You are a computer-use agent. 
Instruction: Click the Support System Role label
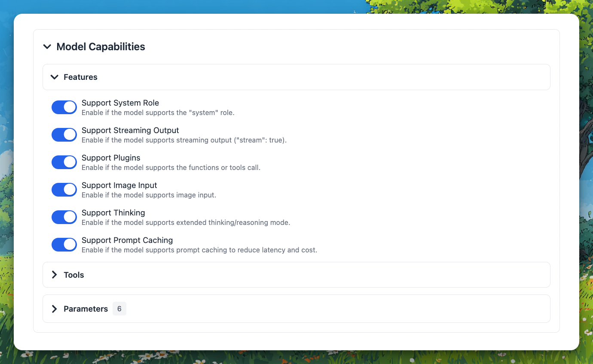[120, 103]
